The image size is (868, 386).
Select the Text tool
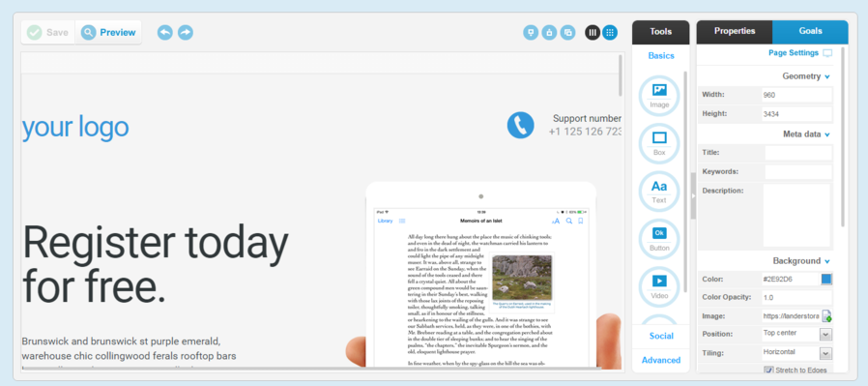[659, 192]
